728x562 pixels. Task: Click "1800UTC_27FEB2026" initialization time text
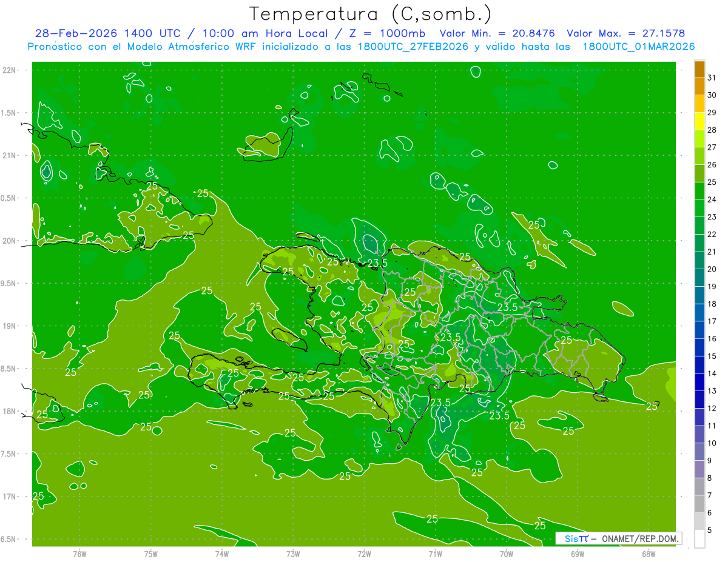pyautogui.click(x=414, y=47)
